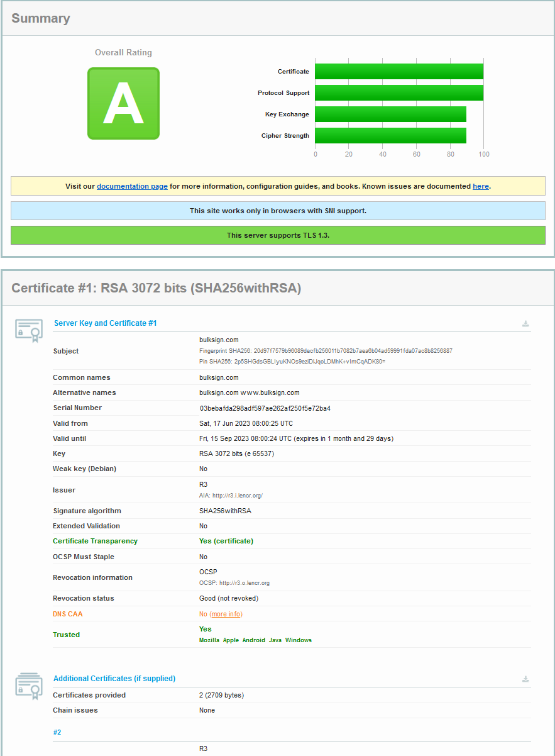Open the DNS CAA 'more info' link
The image size is (555, 756).
(x=226, y=614)
